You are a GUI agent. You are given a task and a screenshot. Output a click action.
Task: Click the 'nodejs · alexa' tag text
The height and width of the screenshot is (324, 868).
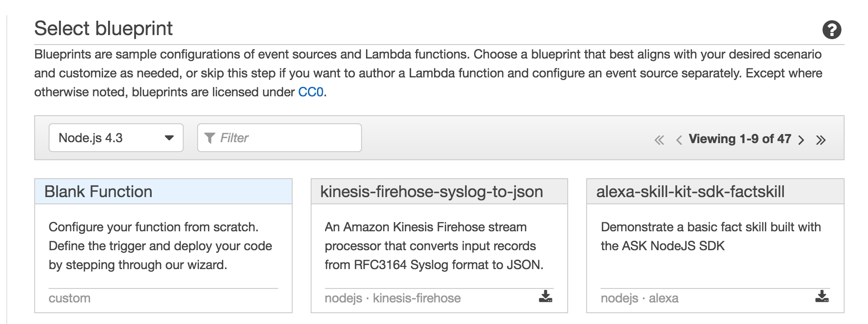pyautogui.click(x=639, y=298)
